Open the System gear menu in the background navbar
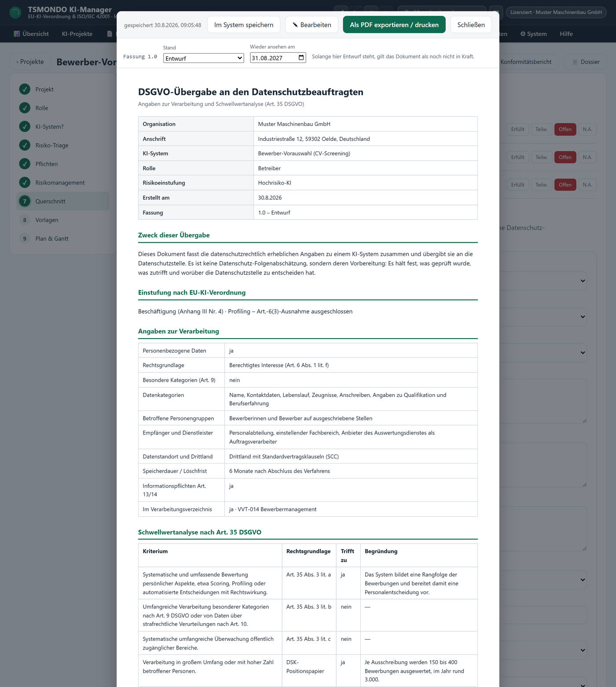616x687 pixels. tap(533, 34)
